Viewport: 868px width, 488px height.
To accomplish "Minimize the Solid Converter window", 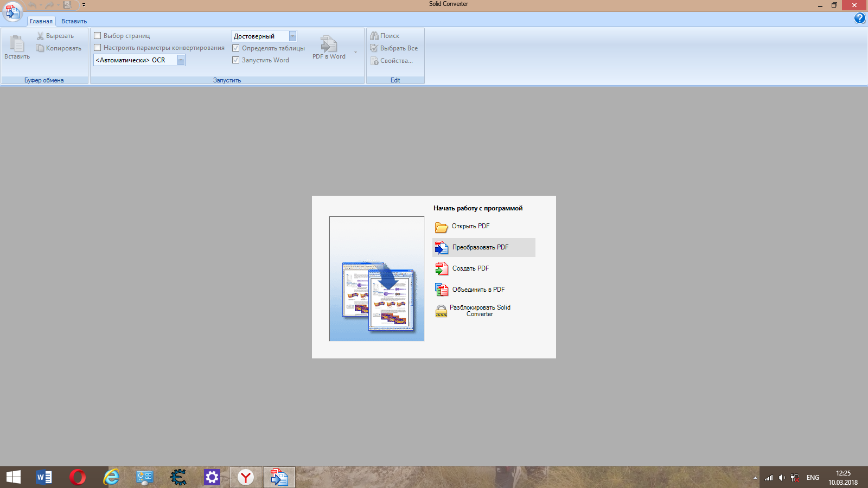I will point(820,5).
